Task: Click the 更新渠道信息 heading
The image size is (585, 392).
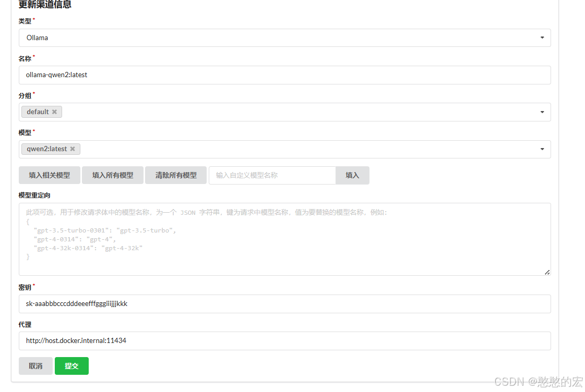Action: pos(45,5)
